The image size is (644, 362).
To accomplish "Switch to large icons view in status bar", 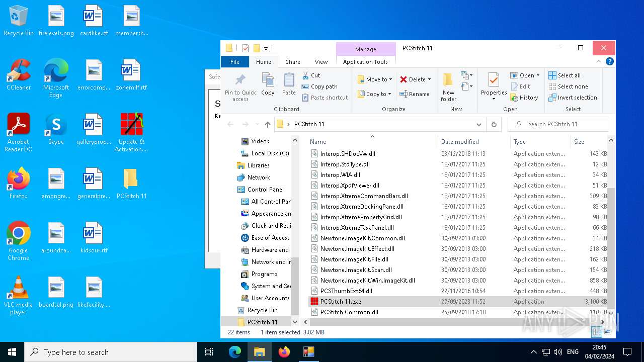I will tap(608, 332).
